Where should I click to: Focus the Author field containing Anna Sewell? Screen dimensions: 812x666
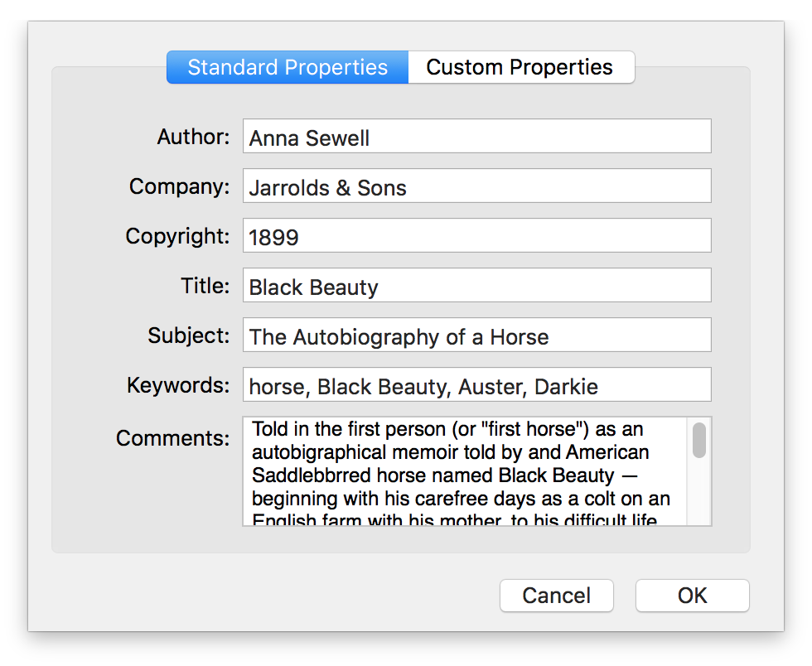click(477, 136)
